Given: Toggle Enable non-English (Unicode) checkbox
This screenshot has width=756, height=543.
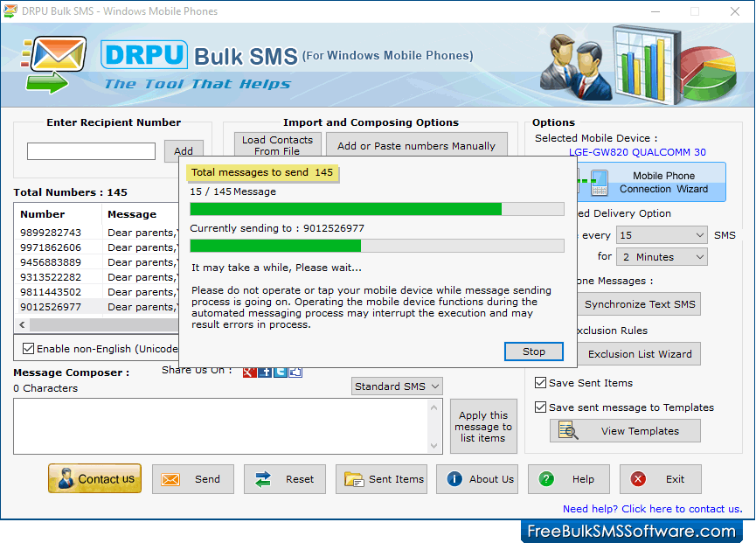Looking at the screenshot, I should click(x=29, y=348).
